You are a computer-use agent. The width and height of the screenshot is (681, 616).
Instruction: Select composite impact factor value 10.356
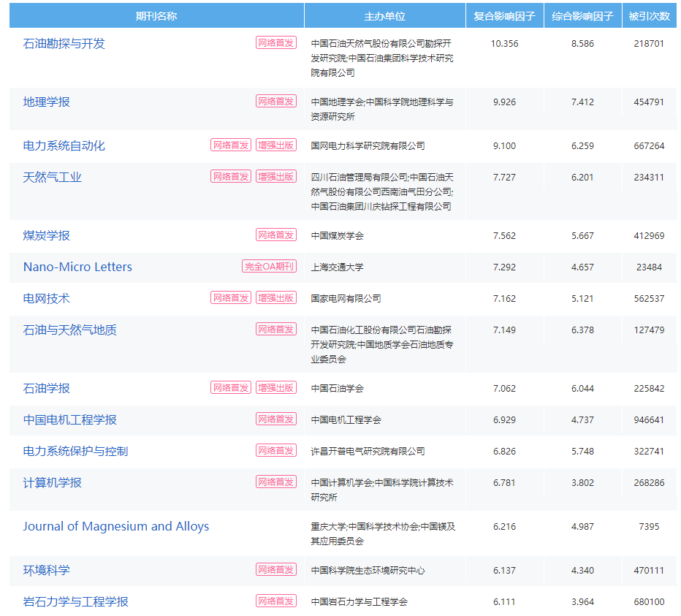pos(505,43)
